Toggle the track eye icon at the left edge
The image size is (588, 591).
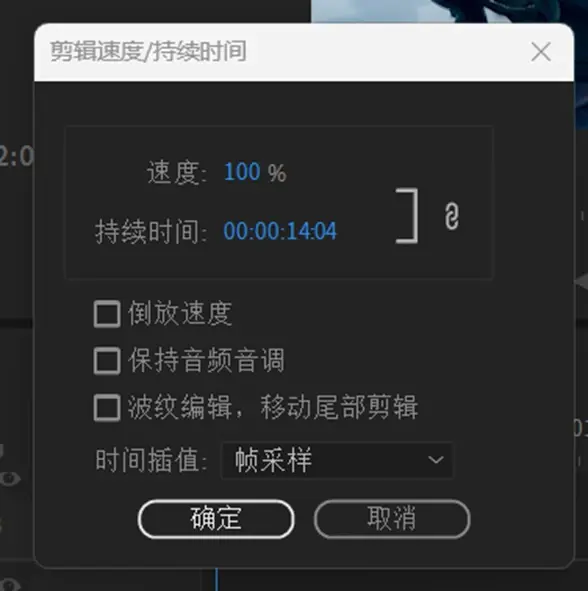click(10, 479)
